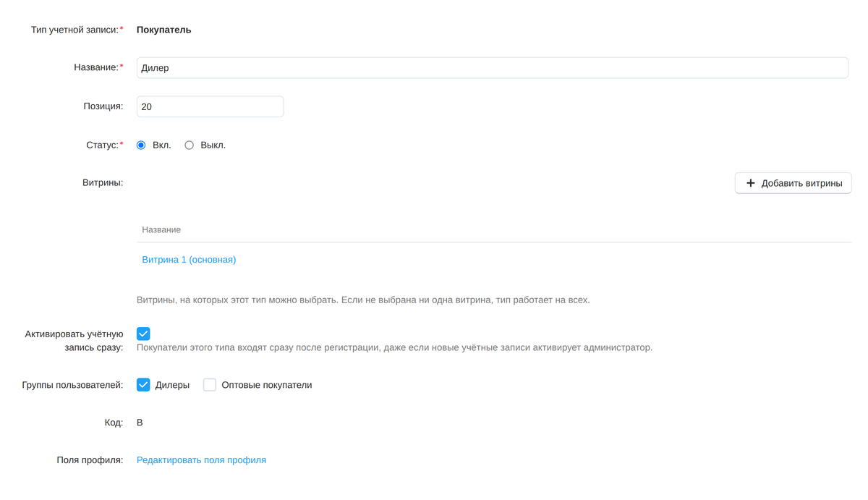The image size is (868, 500).
Task: Click the code value B
Action: (x=140, y=423)
